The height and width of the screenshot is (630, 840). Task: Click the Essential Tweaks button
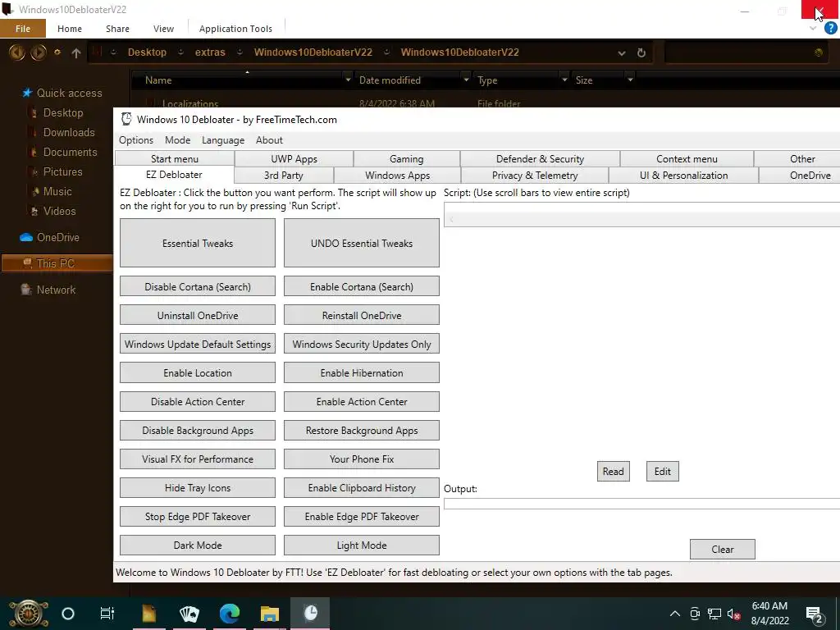tap(198, 243)
